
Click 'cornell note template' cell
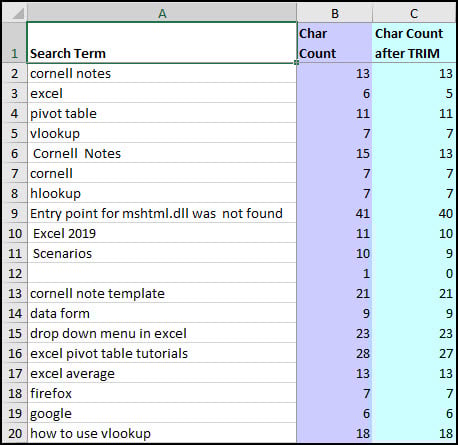[162, 293]
